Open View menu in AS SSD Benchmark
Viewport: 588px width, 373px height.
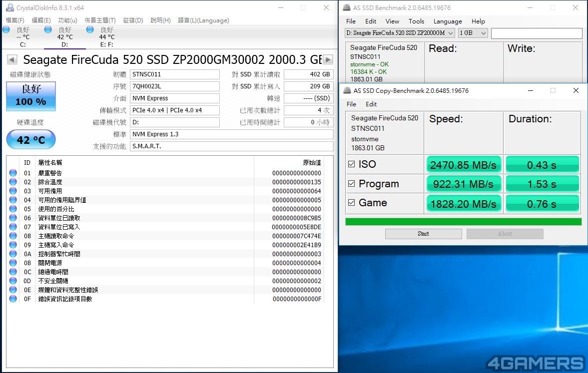coord(392,21)
